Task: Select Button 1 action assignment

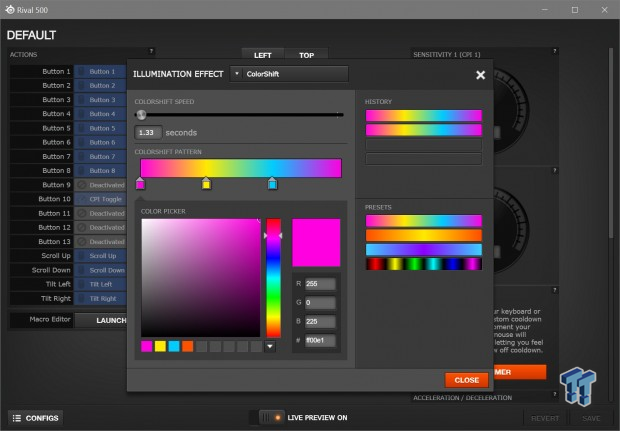Action: tap(100, 72)
